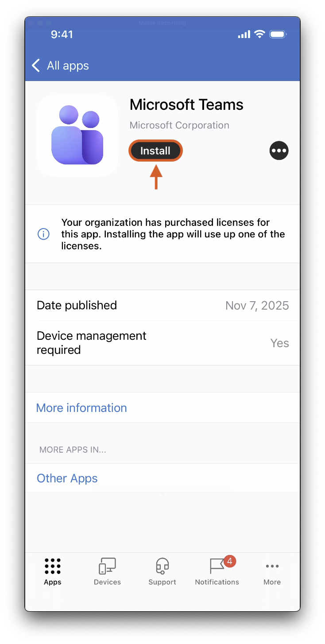Tap the Device management required row
325x644 pixels.
(x=162, y=343)
